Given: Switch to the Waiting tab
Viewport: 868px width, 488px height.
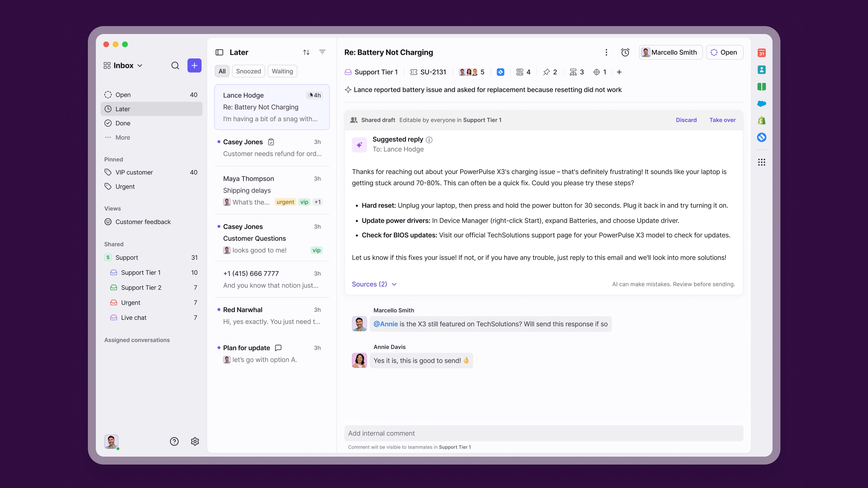Looking at the screenshot, I should click(x=283, y=71).
